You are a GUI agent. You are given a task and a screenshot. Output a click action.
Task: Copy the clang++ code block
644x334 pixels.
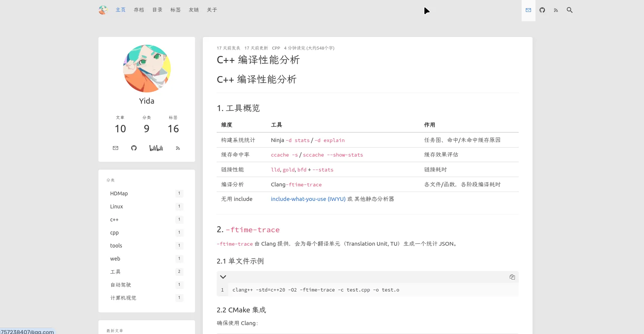click(512, 277)
